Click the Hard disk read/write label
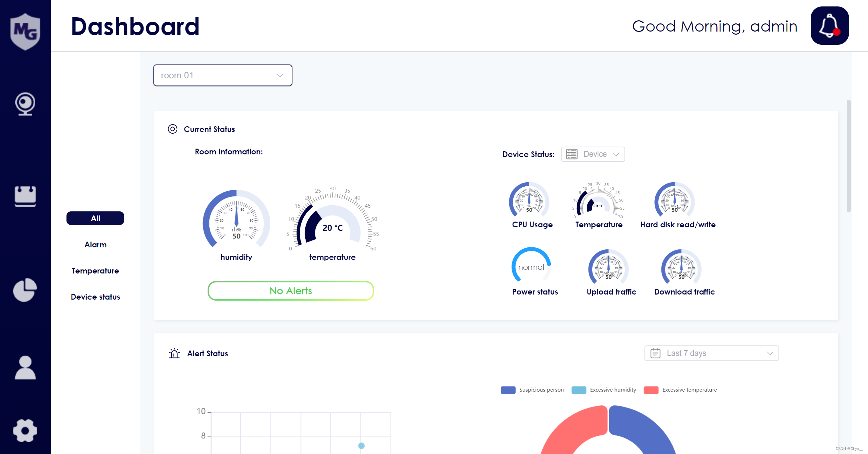This screenshot has width=868, height=454. click(678, 225)
